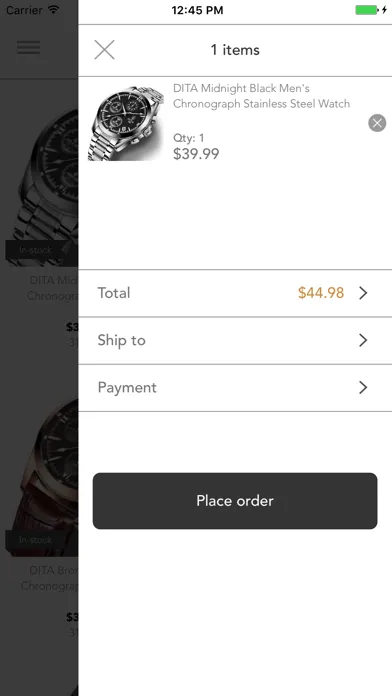Viewport: 392px width, 696px height.
Task: Close the cart panel with X icon
Action: [104, 50]
